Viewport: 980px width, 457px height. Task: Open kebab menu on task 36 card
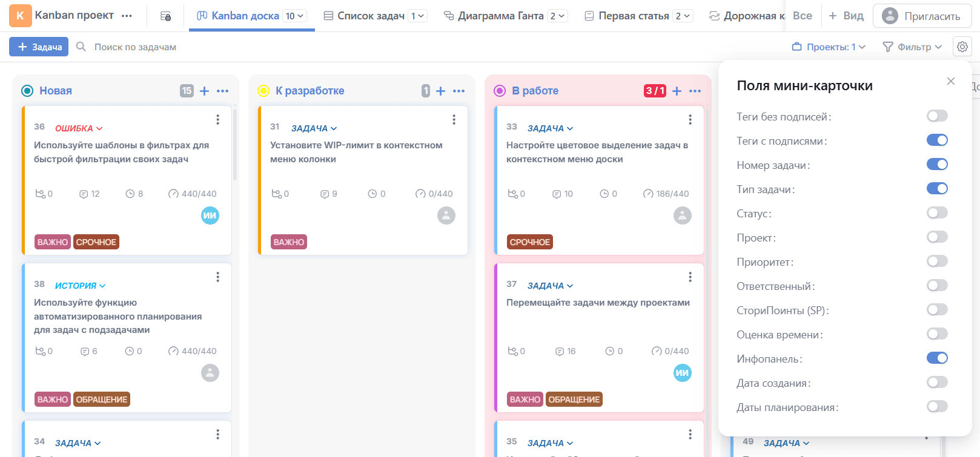point(217,120)
